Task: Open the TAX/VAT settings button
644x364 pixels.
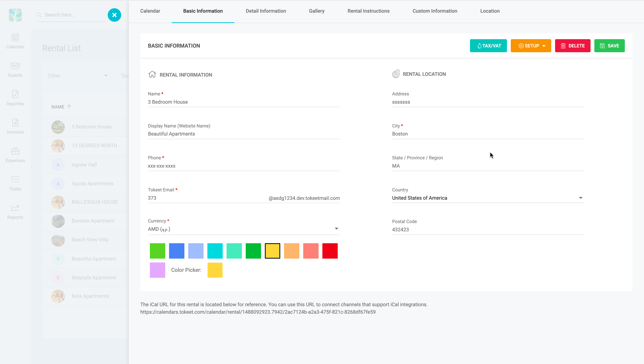Action: pyautogui.click(x=488, y=46)
